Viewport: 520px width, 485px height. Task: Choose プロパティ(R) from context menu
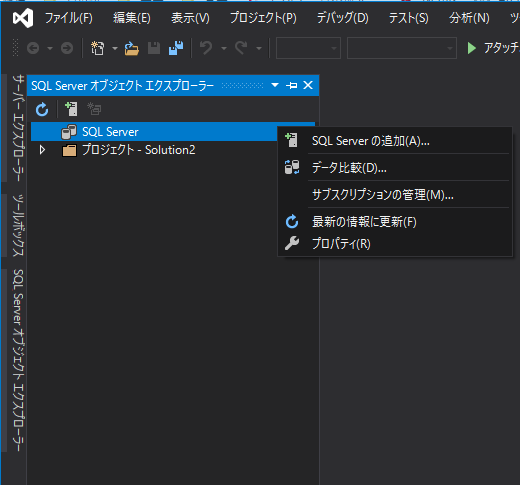coord(395,244)
